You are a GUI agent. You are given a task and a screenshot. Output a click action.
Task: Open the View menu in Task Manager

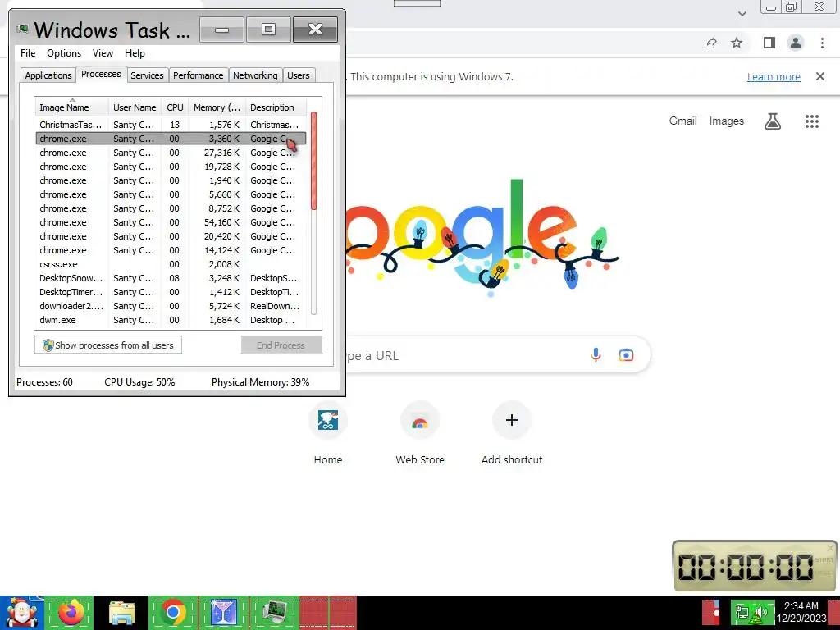coord(103,53)
